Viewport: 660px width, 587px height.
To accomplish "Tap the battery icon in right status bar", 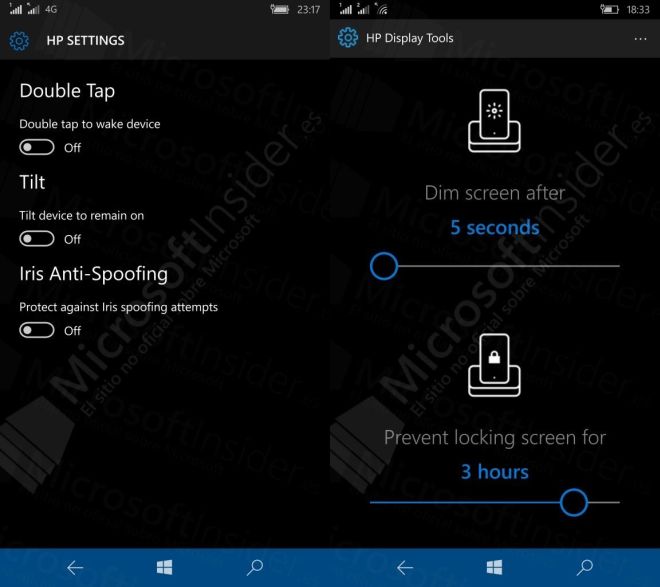I will point(609,9).
